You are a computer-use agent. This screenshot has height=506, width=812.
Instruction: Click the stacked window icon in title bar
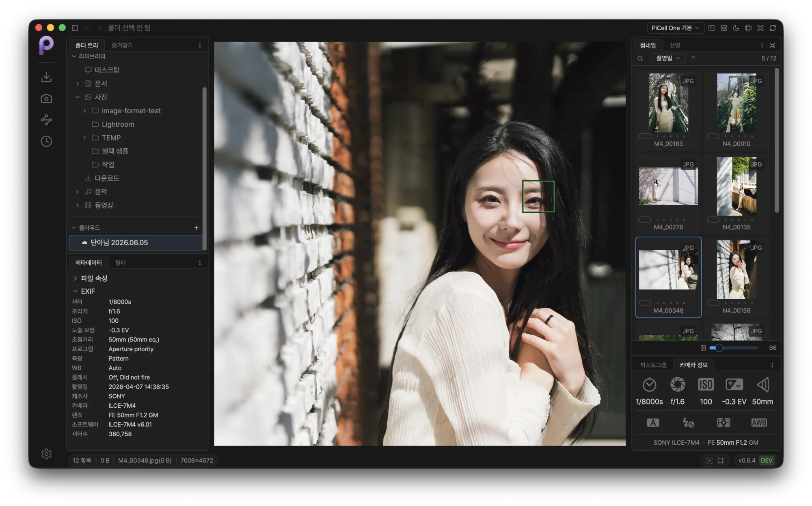click(748, 28)
